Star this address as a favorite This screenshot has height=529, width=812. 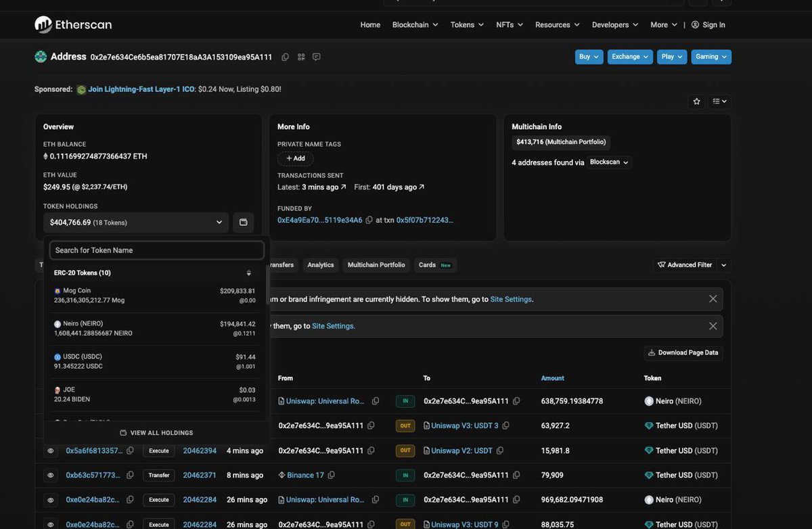coord(696,101)
